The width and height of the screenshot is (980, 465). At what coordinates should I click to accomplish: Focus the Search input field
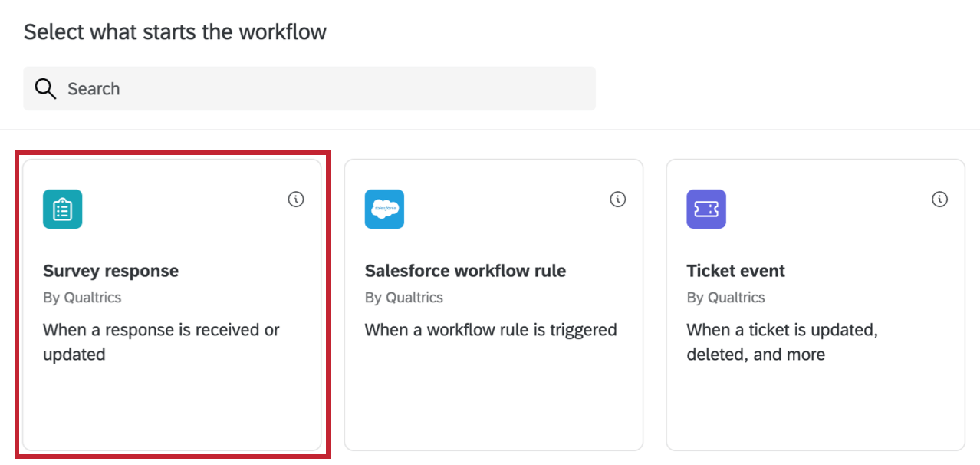(322, 88)
